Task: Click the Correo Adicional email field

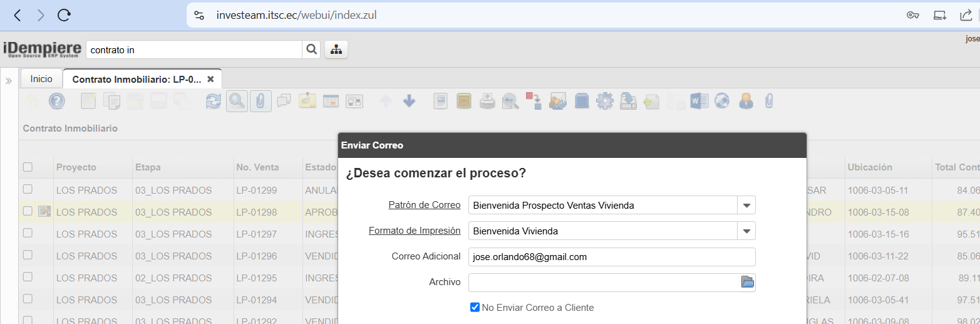Action: 611,257
